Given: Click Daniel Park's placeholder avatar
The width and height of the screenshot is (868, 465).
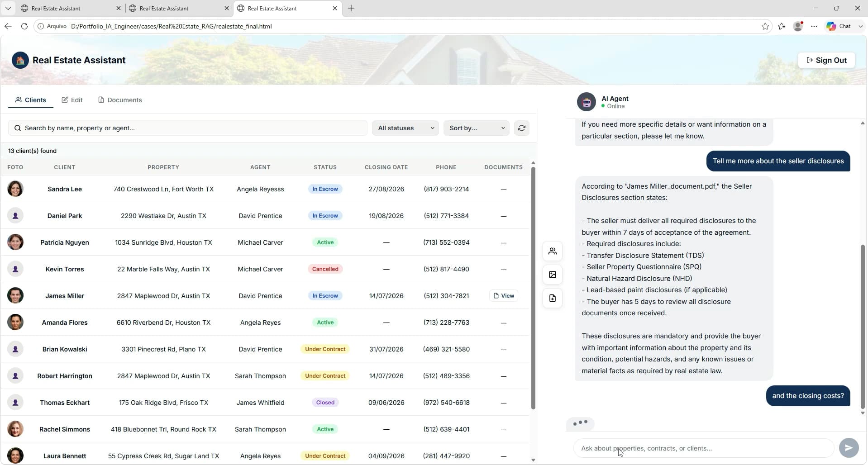Looking at the screenshot, I should [x=15, y=215].
